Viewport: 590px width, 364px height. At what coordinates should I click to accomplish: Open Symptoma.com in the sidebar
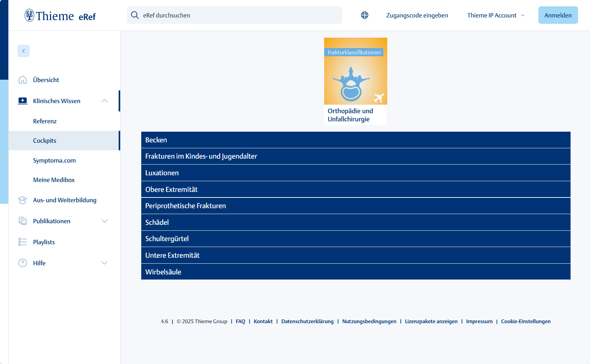coord(54,160)
